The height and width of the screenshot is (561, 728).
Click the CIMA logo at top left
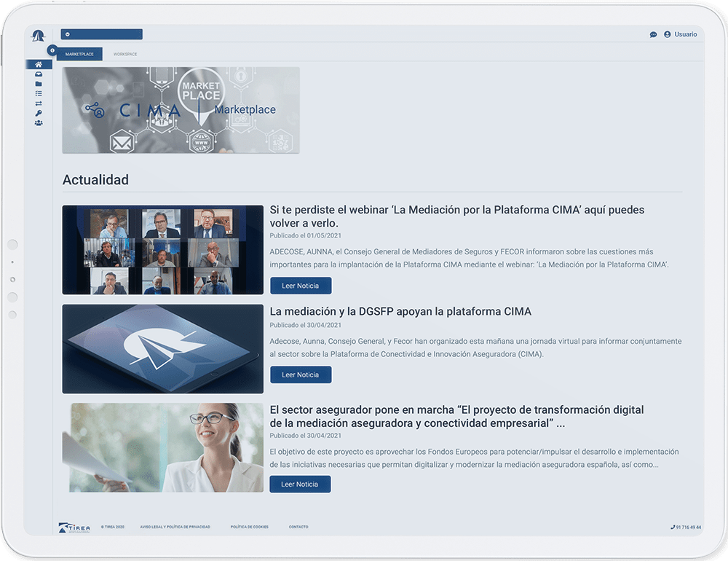tap(38, 36)
